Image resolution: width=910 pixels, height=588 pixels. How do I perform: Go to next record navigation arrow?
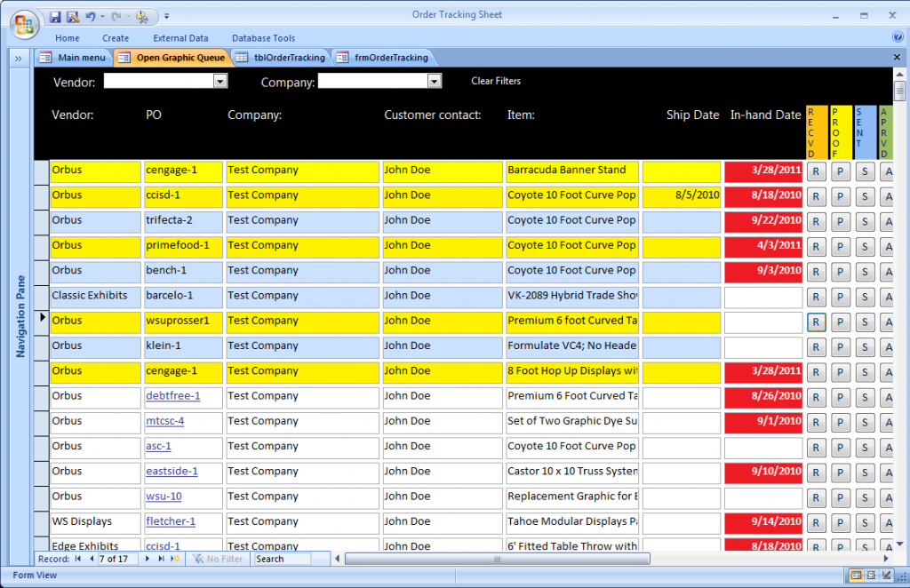pyautogui.click(x=147, y=559)
